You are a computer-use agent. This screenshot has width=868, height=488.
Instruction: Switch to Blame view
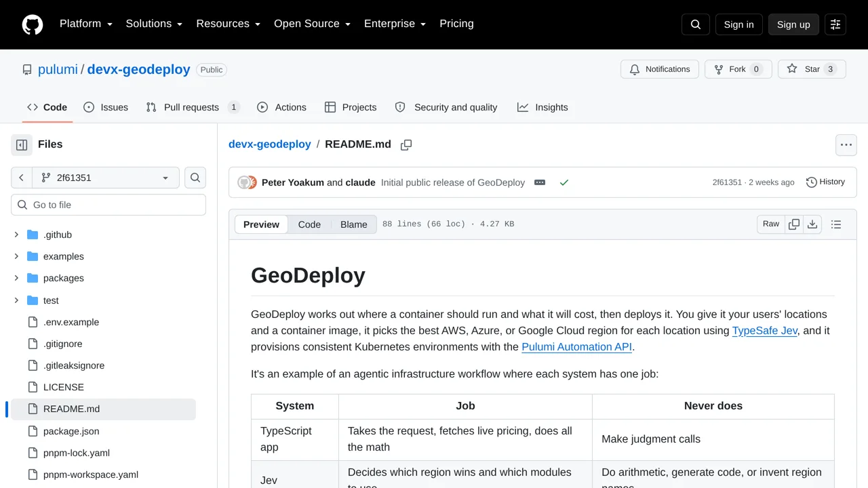tap(353, 224)
